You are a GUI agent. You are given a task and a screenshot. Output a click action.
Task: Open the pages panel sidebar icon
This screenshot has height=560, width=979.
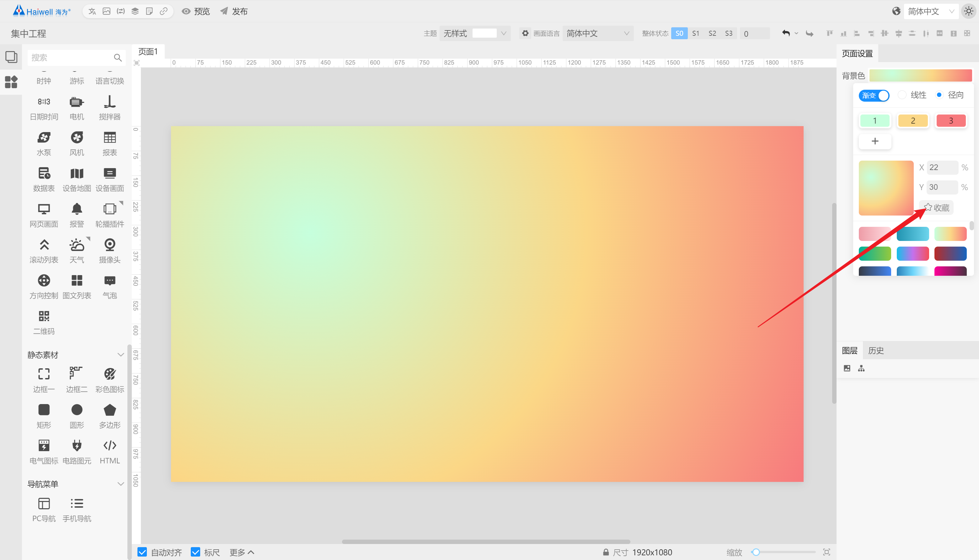click(x=11, y=57)
